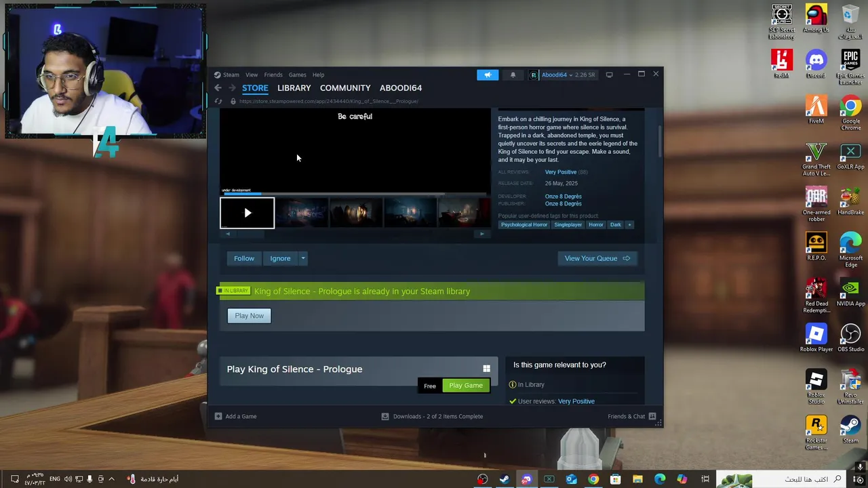Play the trailer video thumbnail
Screen dimensions: 868x488
pos(248,213)
